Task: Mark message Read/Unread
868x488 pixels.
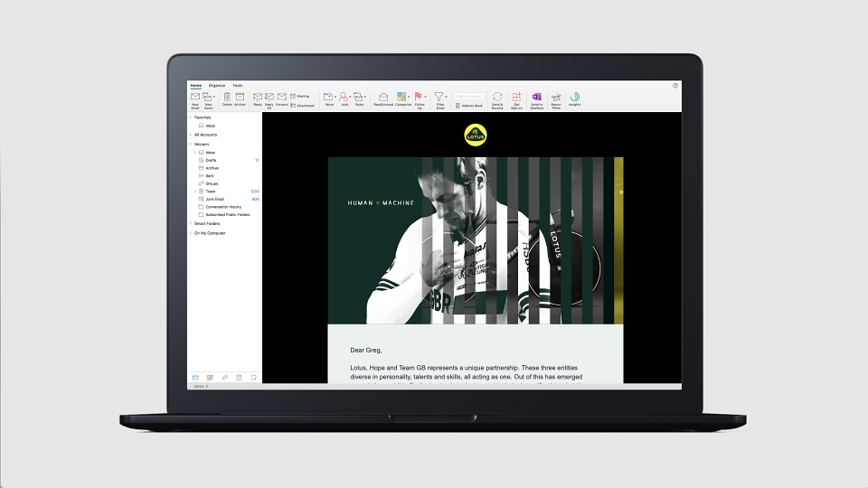Action: click(383, 99)
